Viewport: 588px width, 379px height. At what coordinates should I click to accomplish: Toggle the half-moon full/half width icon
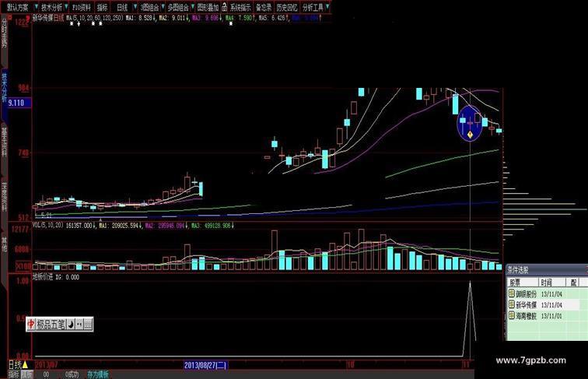pyautogui.click(x=71, y=325)
